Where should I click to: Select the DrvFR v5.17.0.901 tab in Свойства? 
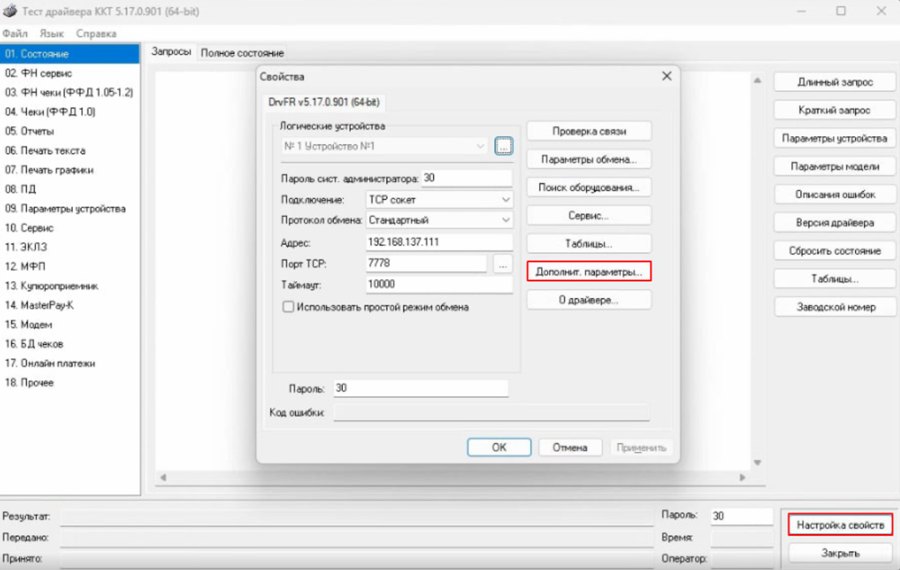point(324,102)
